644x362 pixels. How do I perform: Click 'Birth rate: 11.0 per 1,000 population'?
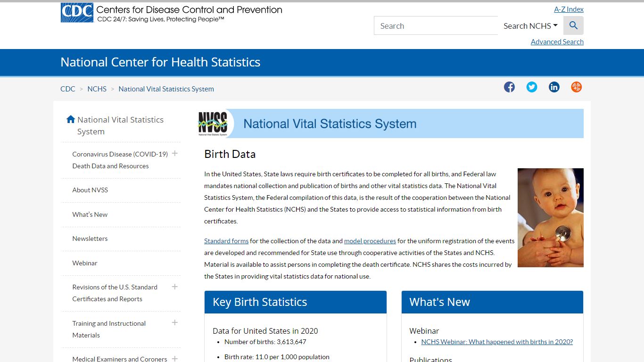[277, 357]
